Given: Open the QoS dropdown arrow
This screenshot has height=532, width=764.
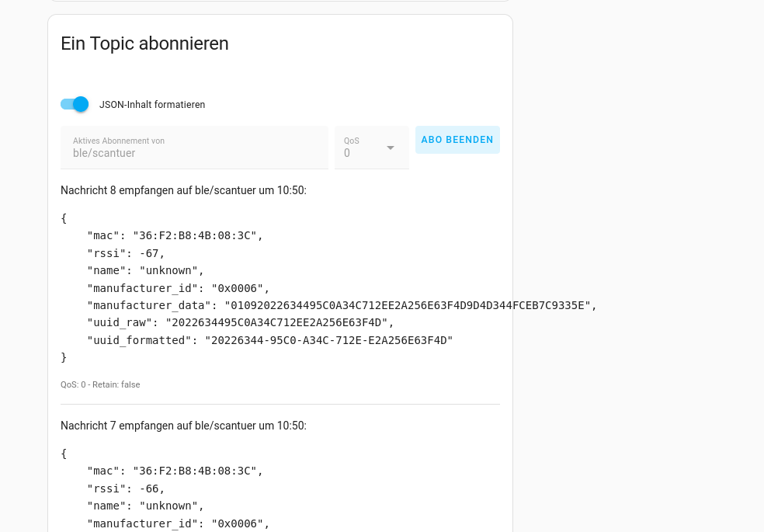Looking at the screenshot, I should [391, 148].
